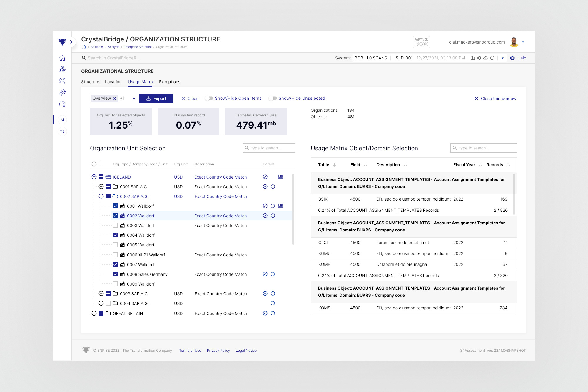Toggle Show/Hide Open Items switch
The image size is (588, 392).
pyautogui.click(x=209, y=98)
